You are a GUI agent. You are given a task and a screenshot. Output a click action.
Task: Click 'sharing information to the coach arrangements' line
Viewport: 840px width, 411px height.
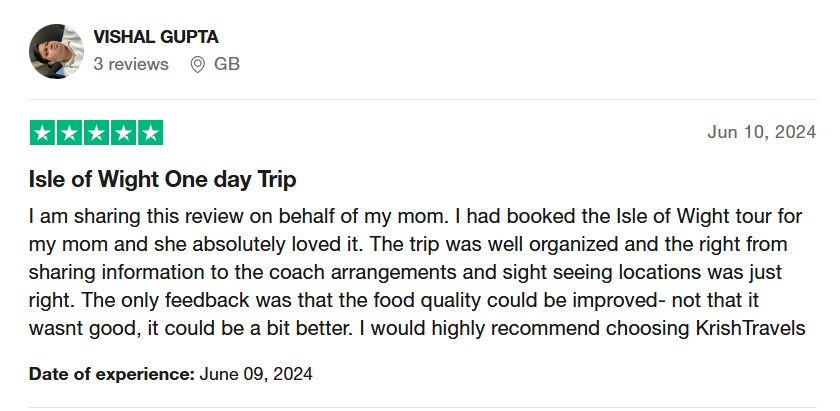406,272
